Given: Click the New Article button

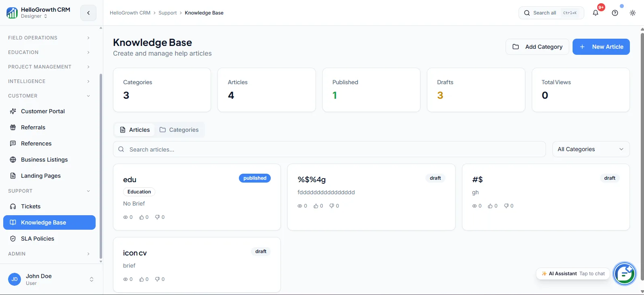Looking at the screenshot, I should pyautogui.click(x=601, y=47).
